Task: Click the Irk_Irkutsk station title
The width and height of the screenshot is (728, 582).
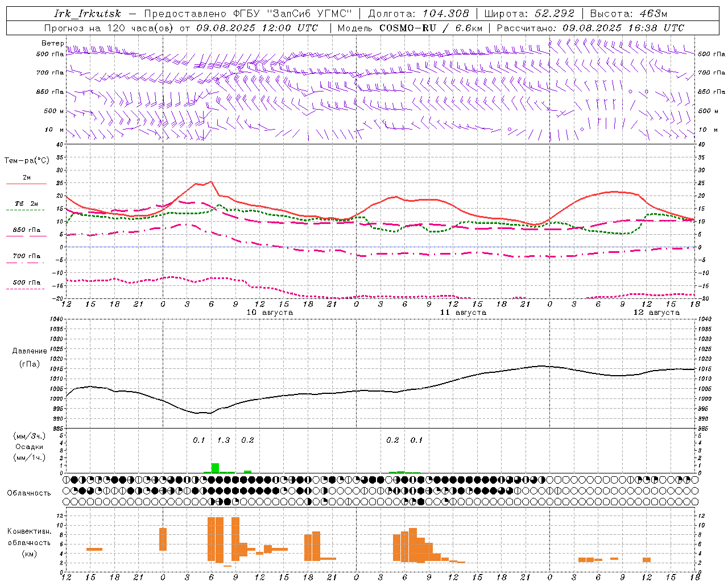Action: 88,14
